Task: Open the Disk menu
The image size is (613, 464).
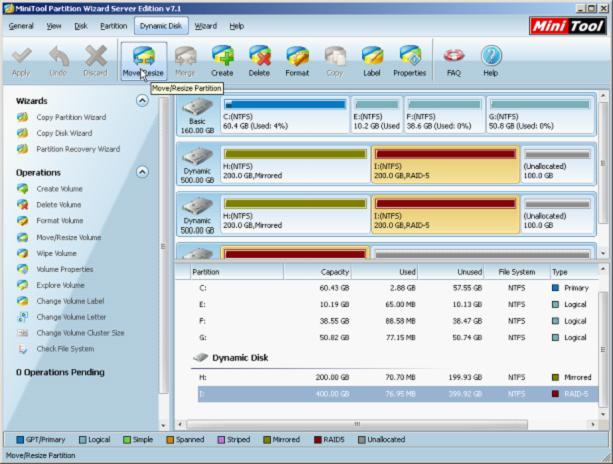Action: coord(81,26)
